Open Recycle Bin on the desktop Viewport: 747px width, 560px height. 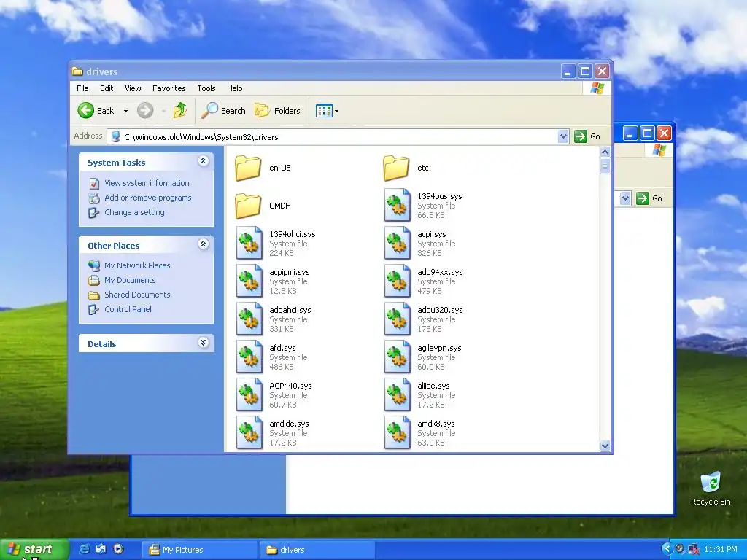[x=711, y=488]
